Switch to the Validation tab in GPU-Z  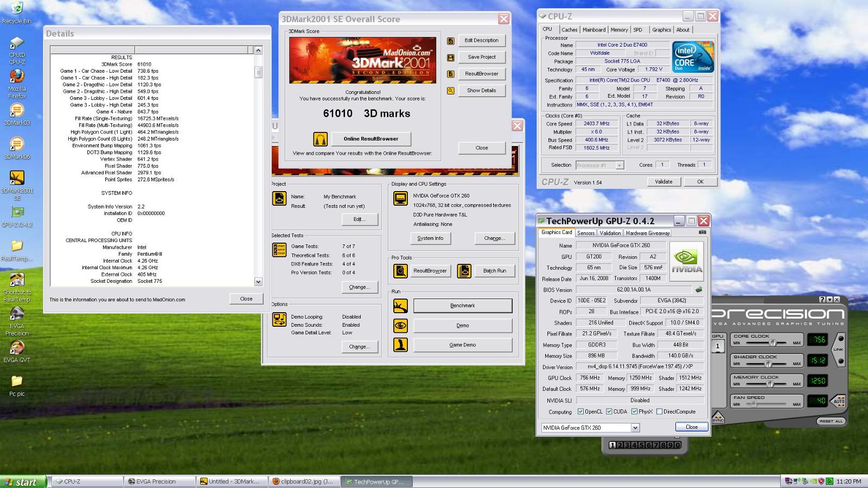point(610,233)
